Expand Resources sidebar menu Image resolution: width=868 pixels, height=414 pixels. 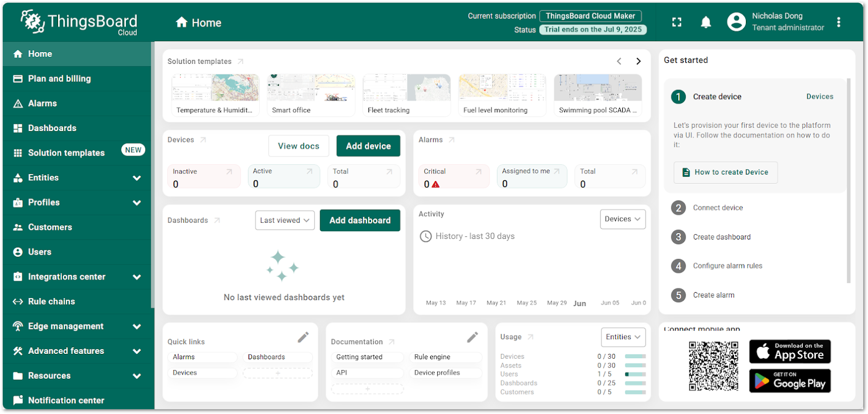coord(137,376)
